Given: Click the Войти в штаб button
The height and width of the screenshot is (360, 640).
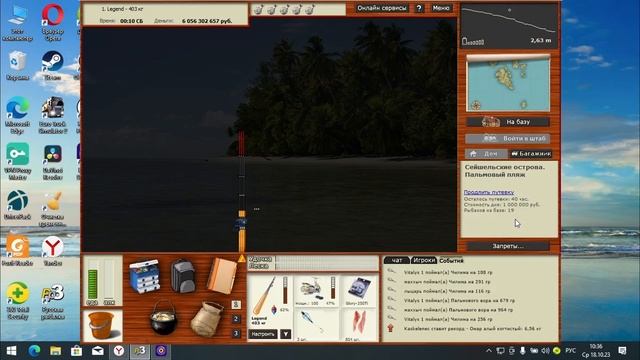Looking at the screenshot, I should (508, 138).
